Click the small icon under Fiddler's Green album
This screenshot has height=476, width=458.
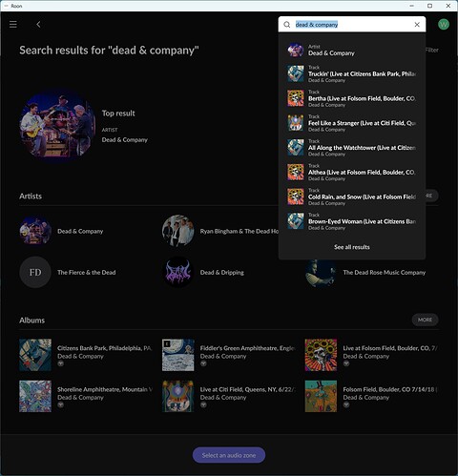pos(203,363)
